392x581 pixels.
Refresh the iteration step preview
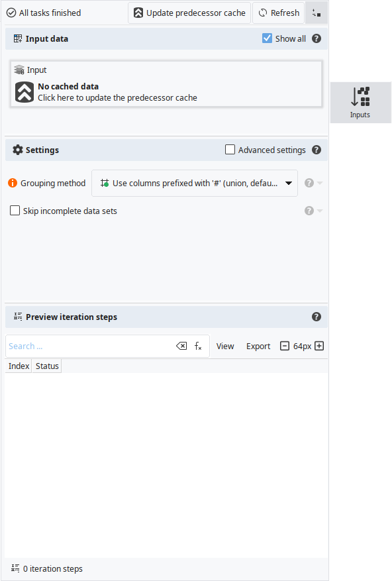point(279,13)
